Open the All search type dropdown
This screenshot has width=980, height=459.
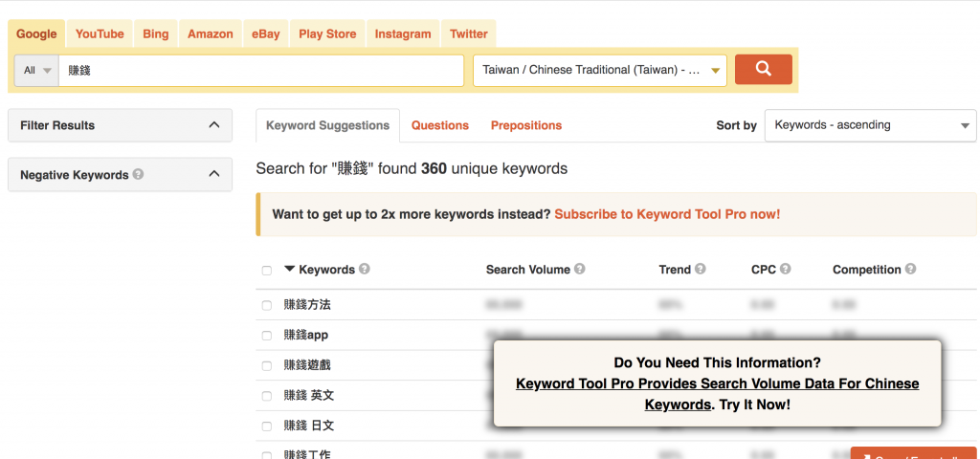click(36, 70)
